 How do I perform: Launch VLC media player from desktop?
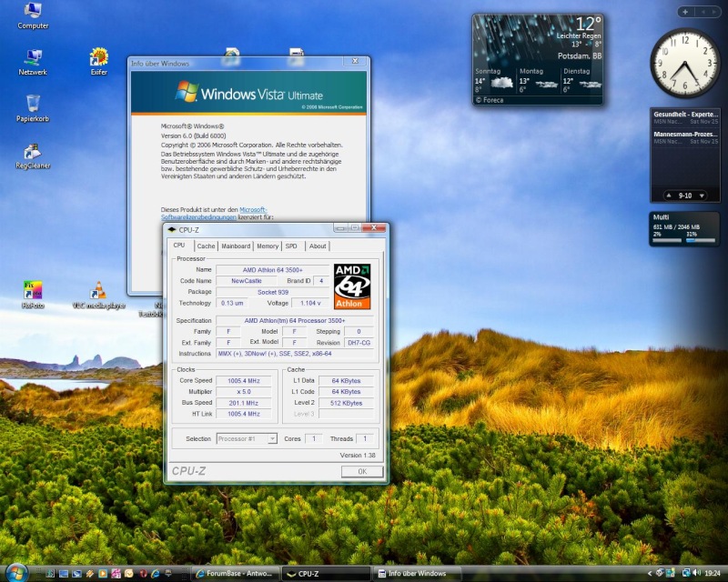point(98,296)
